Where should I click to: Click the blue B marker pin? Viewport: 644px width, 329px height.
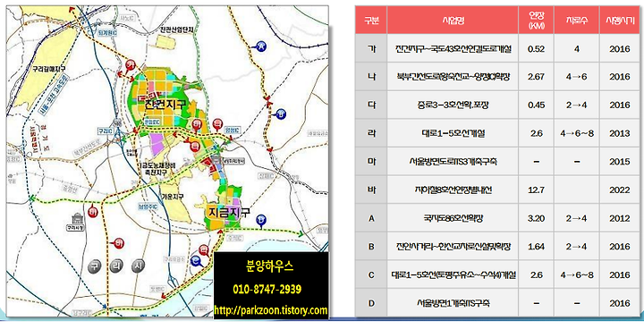pyautogui.click(x=281, y=114)
